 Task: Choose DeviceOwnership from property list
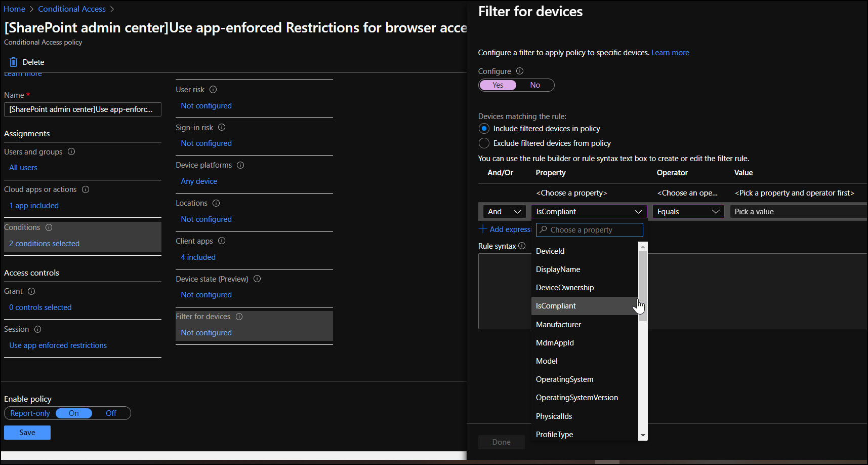585,288
